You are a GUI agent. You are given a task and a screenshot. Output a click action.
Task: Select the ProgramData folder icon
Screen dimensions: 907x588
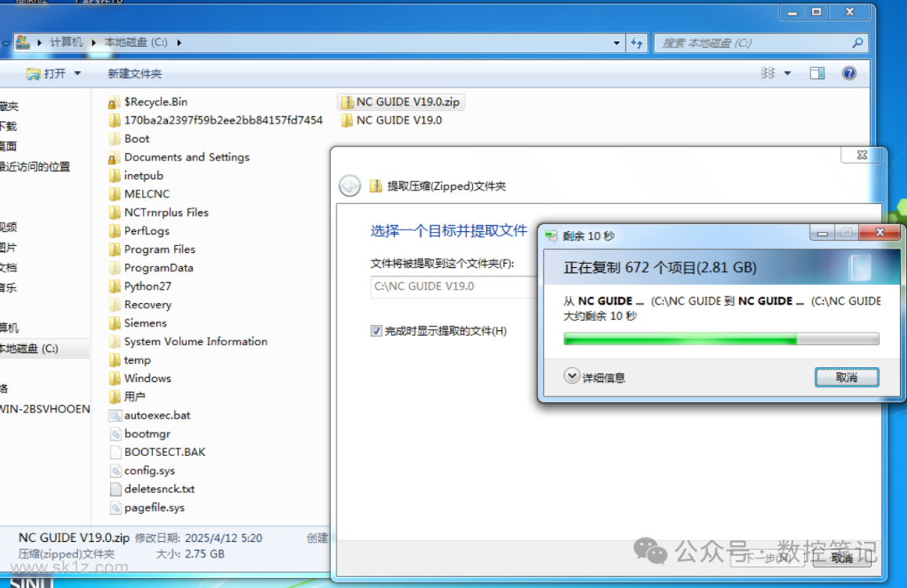coord(114,268)
